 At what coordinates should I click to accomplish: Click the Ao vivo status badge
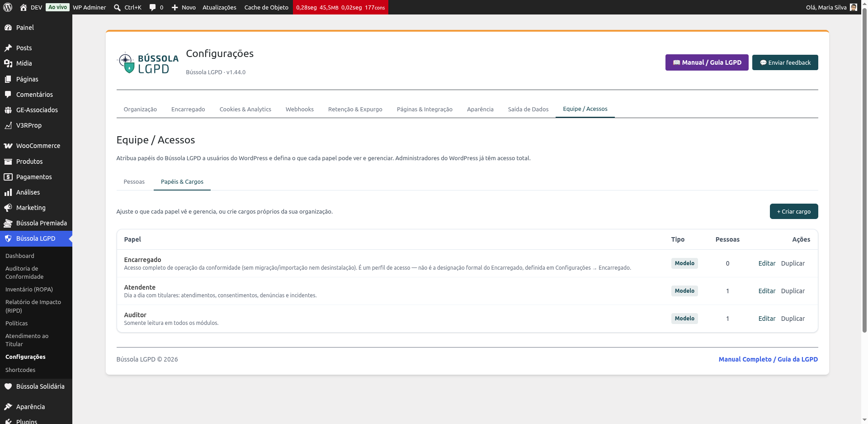[58, 7]
